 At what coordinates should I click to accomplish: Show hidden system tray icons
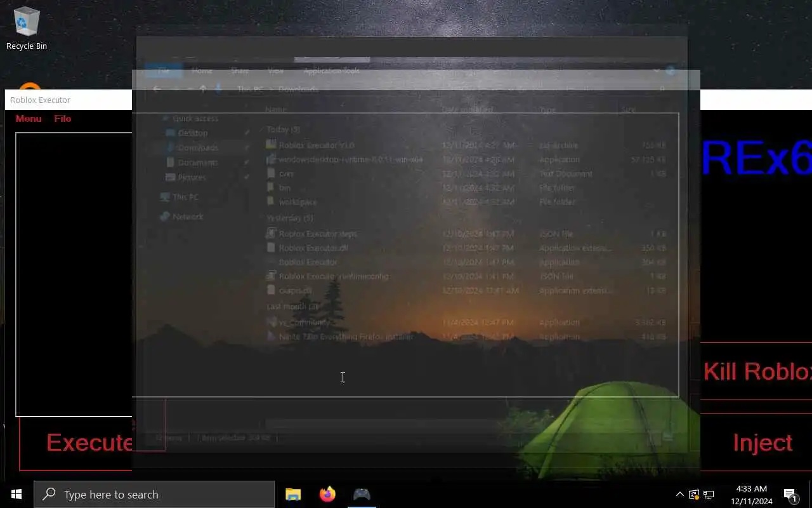coord(679,494)
